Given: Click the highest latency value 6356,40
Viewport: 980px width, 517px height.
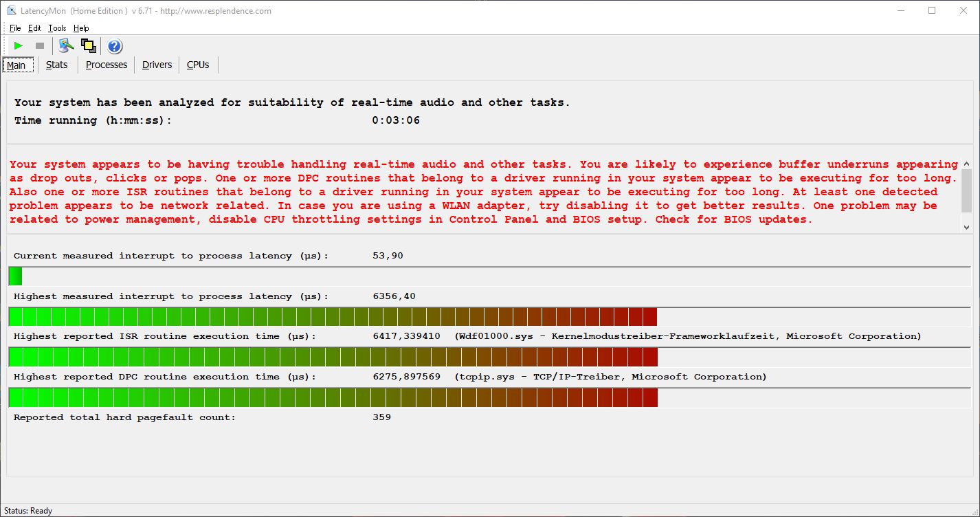Looking at the screenshot, I should (394, 296).
